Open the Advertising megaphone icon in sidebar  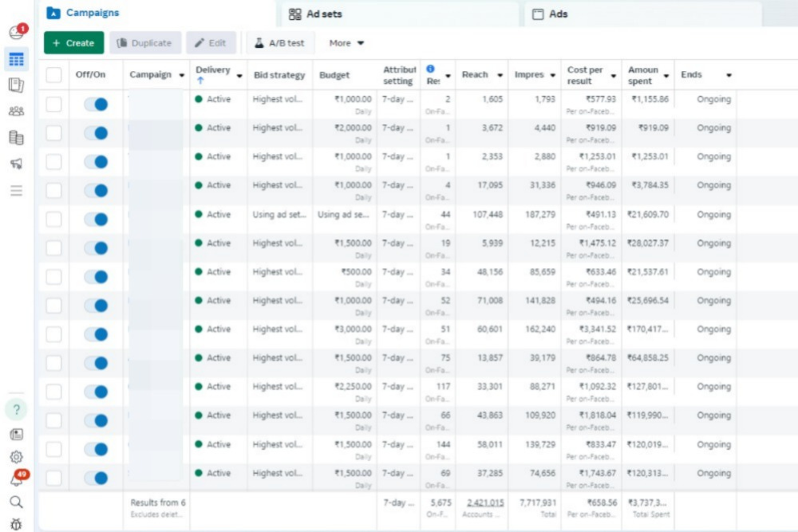pos(16,164)
